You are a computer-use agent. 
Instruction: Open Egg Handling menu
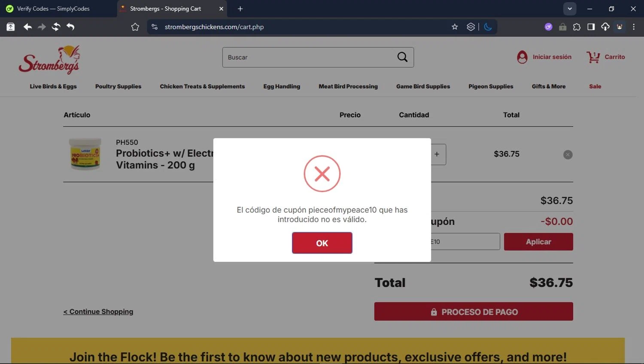pos(282,86)
